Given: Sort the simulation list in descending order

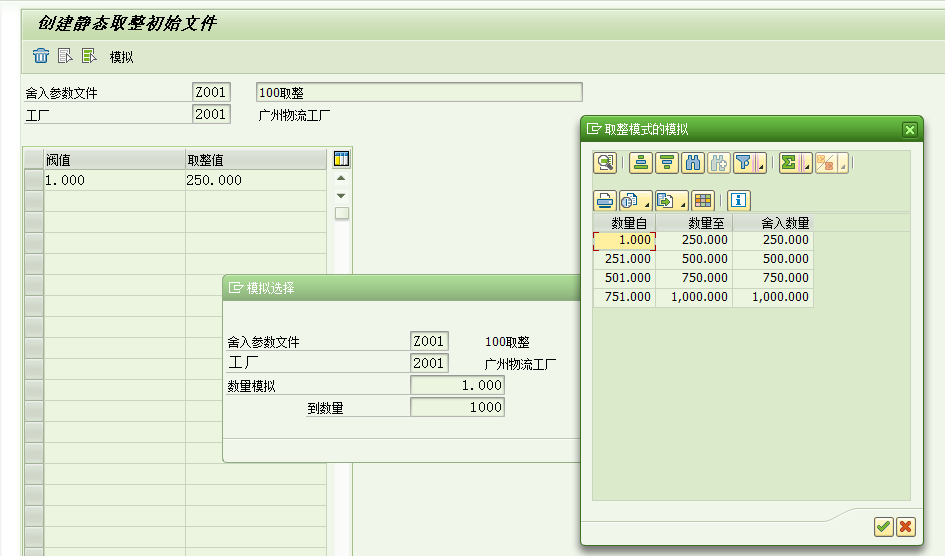Looking at the screenshot, I should pyautogui.click(x=666, y=164).
